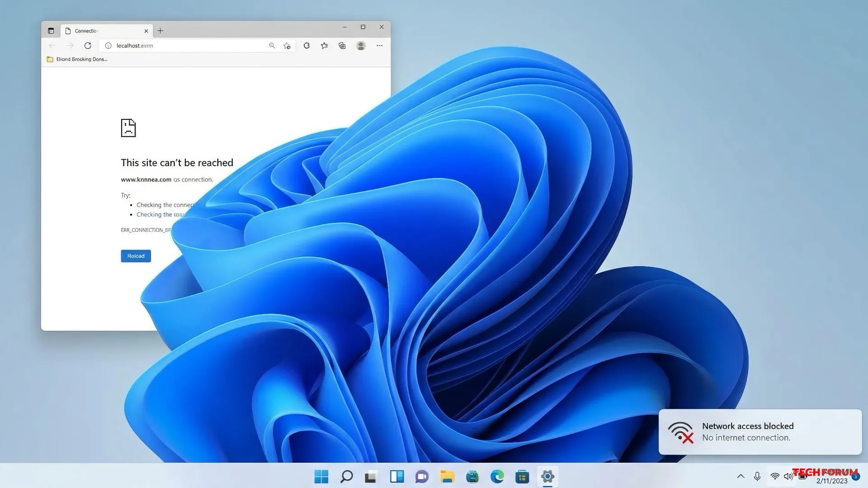Open the Windows Start menu
868x488 pixels.
click(x=321, y=476)
